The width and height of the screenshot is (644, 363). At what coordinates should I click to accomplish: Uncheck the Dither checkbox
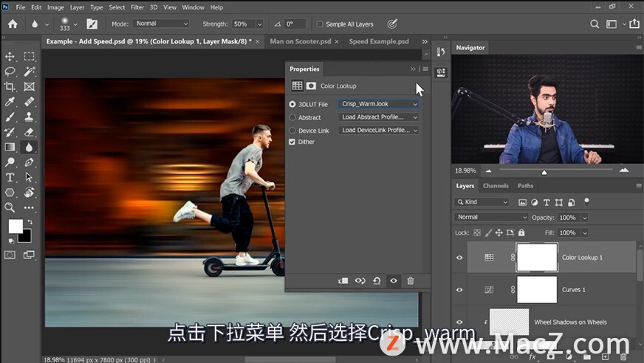(x=292, y=142)
